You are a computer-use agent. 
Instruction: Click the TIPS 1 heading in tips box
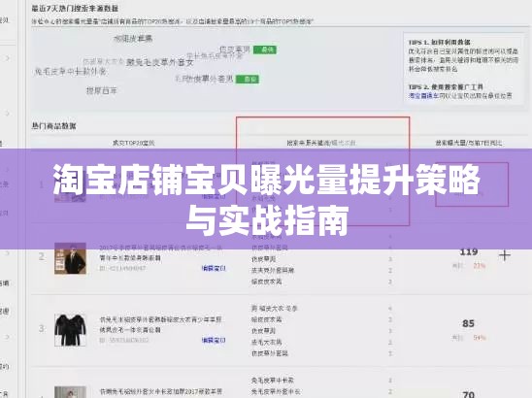[439, 42]
